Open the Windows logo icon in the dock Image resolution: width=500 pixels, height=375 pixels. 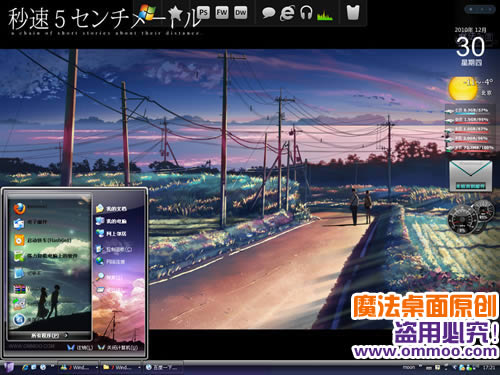pyautogui.click(x=147, y=12)
